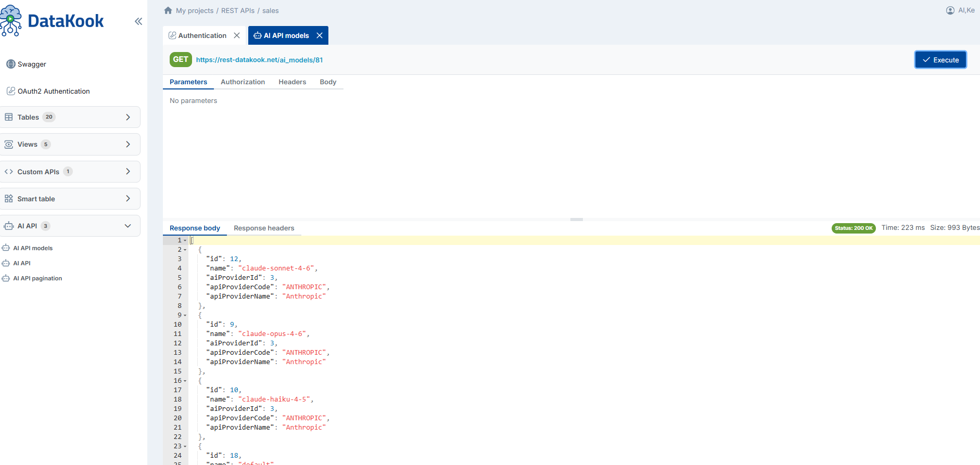Click the "claude-haiku-4-5" value

[x=274, y=399]
